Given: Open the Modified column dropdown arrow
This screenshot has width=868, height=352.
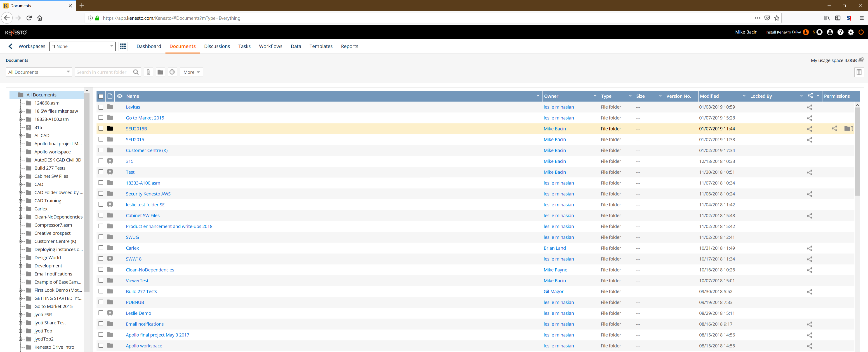Looking at the screenshot, I should (x=744, y=96).
